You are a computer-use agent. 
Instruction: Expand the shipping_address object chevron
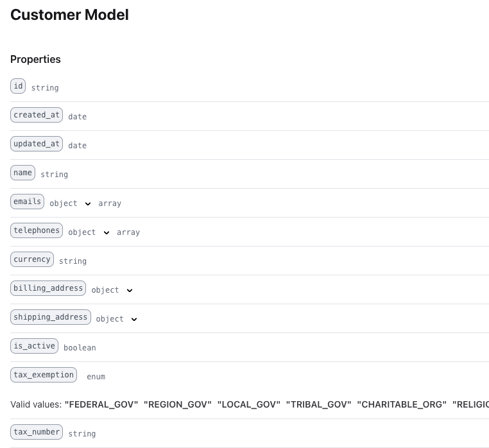pos(134,319)
